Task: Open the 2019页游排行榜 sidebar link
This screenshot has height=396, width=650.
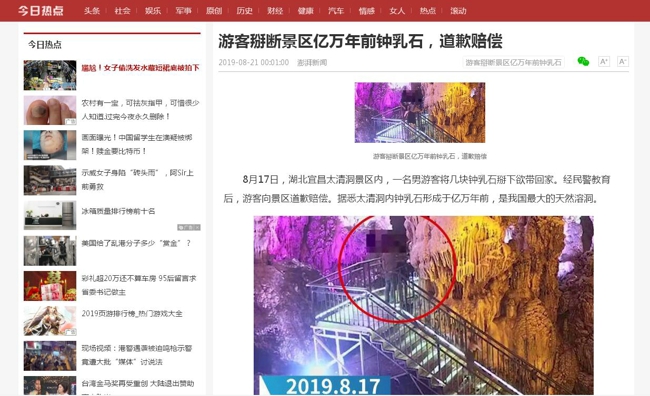Action: pos(132,313)
